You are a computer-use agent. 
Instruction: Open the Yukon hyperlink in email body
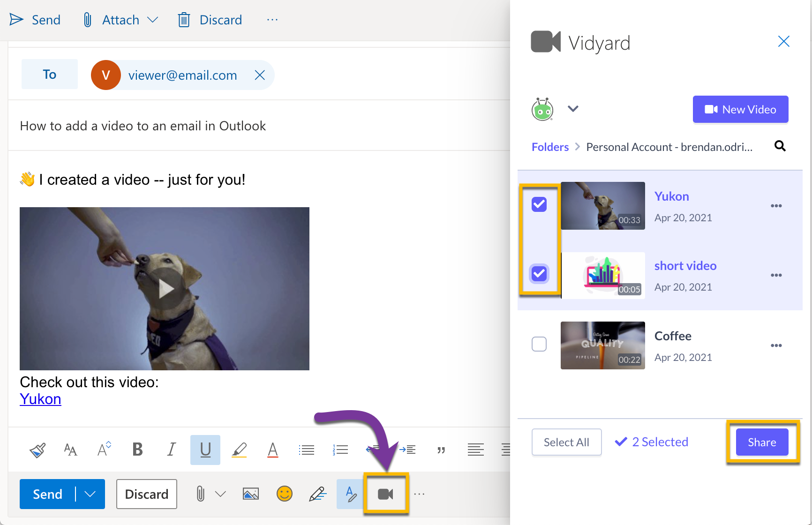click(x=40, y=399)
